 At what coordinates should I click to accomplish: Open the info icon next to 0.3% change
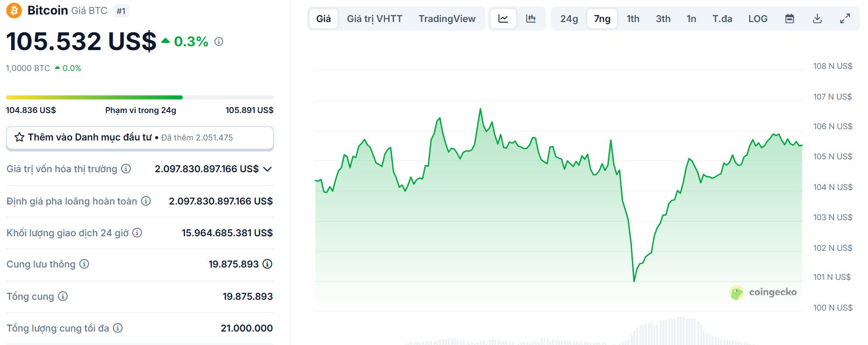pos(219,41)
